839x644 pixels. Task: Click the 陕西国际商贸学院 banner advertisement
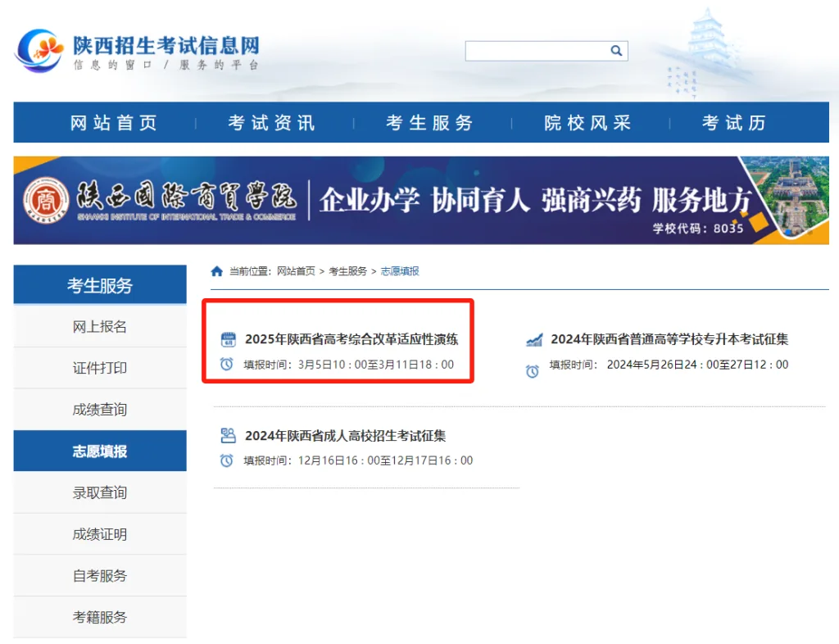click(421, 201)
